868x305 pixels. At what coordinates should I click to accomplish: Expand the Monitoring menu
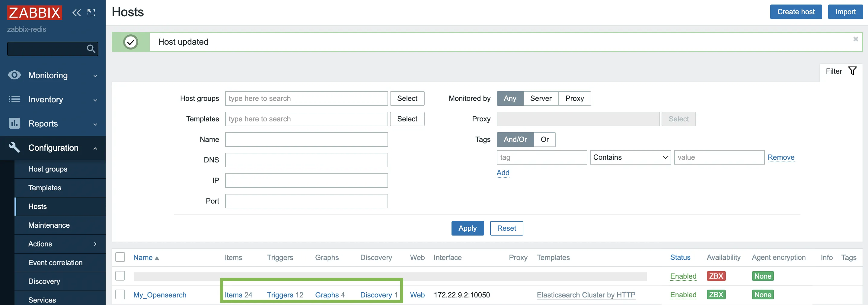(x=53, y=75)
